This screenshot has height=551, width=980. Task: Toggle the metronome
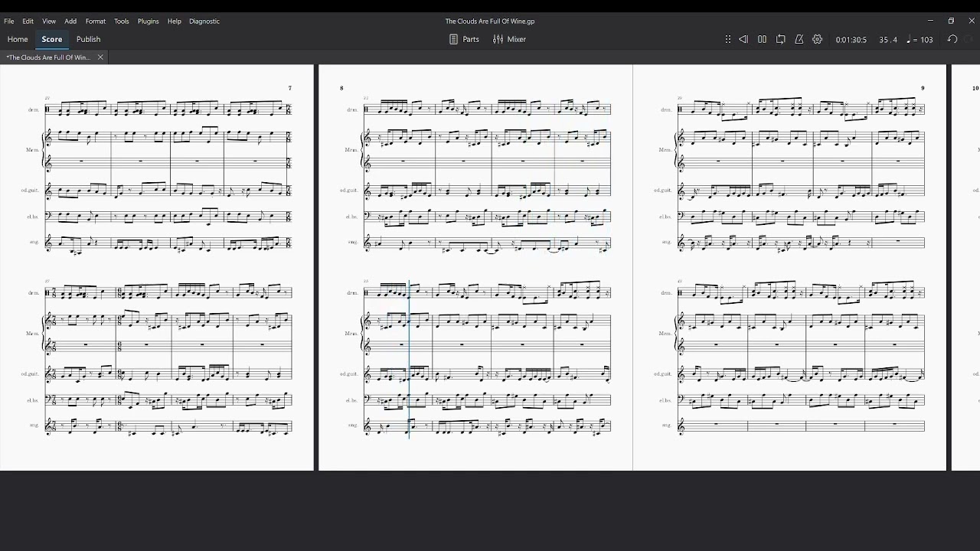(x=799, y=39)
